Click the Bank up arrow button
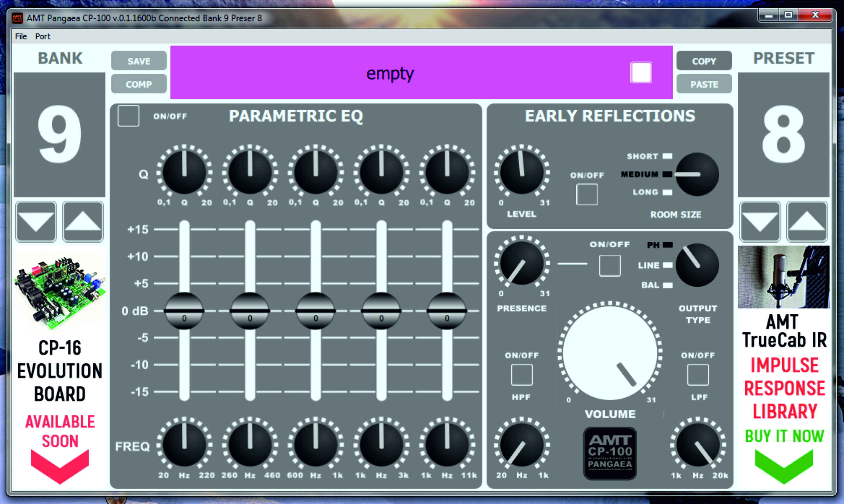 [83, 222]
